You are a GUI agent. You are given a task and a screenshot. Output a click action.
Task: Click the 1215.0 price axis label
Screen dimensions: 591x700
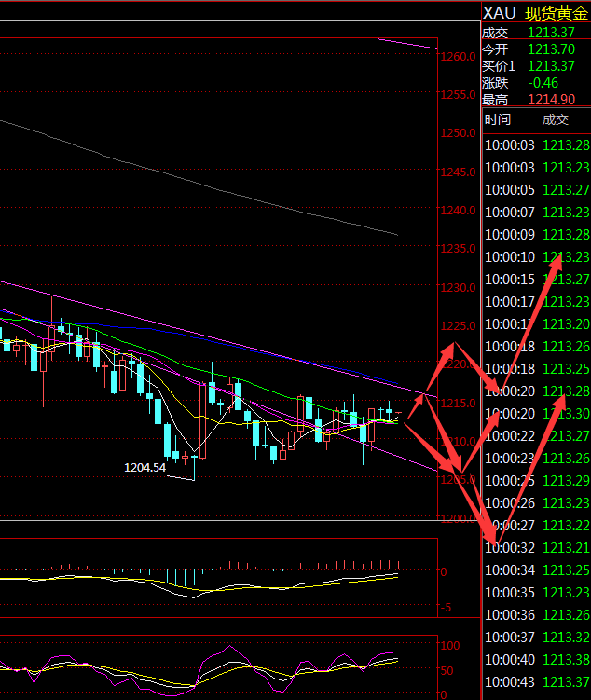click(458, 404)
